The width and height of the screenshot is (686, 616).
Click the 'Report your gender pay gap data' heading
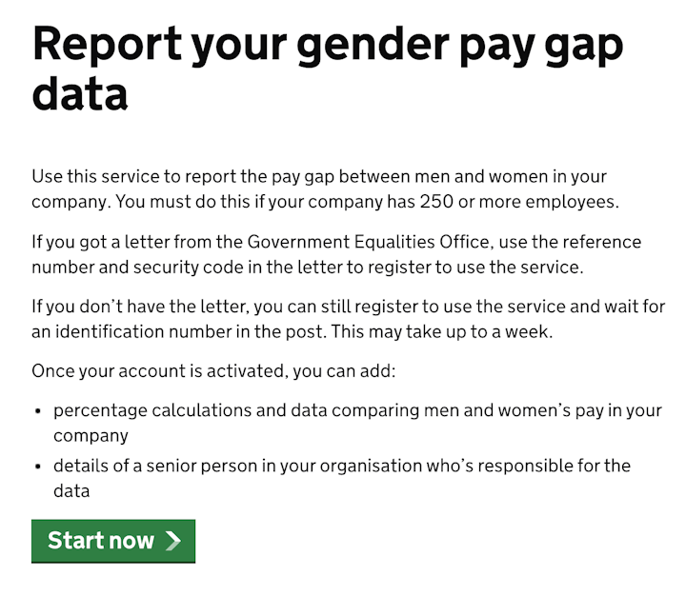tap(328, 69)
